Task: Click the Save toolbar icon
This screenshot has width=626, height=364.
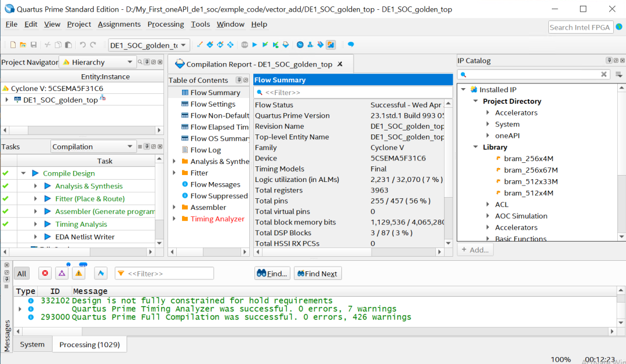Action: coord(34,45)
